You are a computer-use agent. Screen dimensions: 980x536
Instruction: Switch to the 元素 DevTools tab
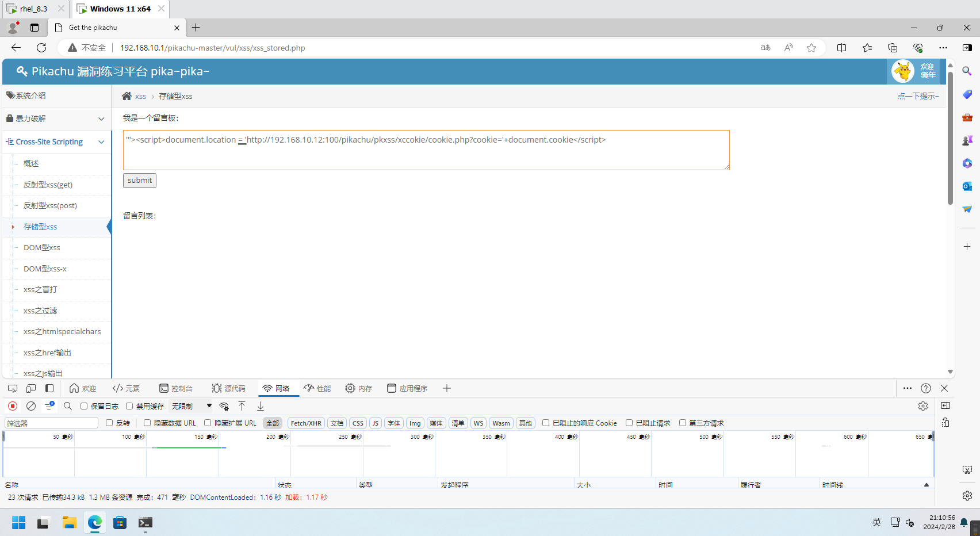point(127,388)
